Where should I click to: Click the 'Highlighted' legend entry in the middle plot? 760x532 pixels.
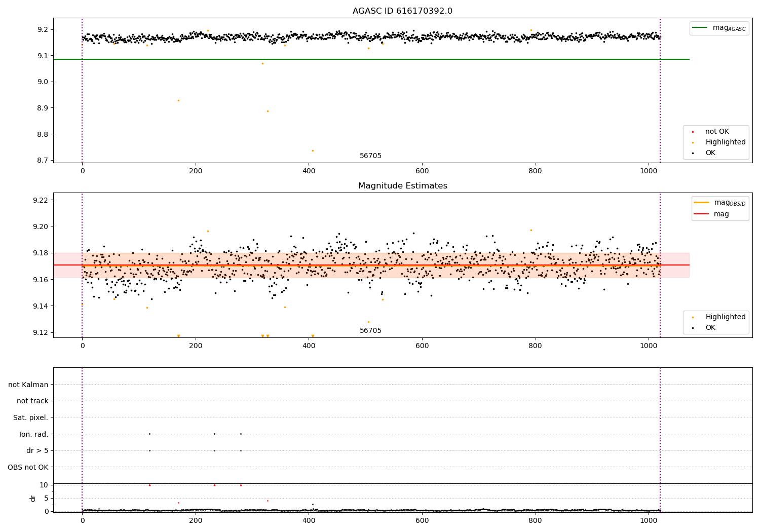pyautogui.click(x=719, y=317)
